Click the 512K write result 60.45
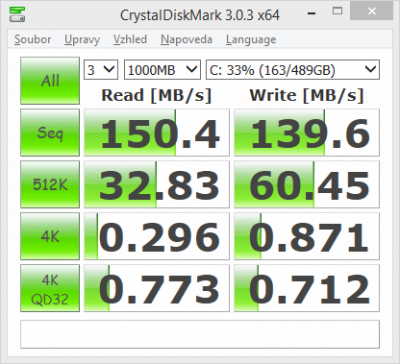Viewport: 400px width, 364px height. pos(307,184)
